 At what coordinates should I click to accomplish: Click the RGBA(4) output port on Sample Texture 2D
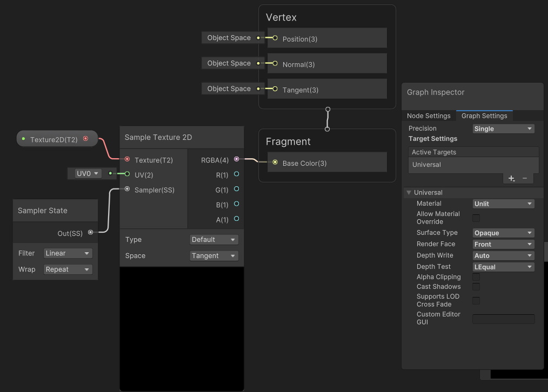coord(236,160)
